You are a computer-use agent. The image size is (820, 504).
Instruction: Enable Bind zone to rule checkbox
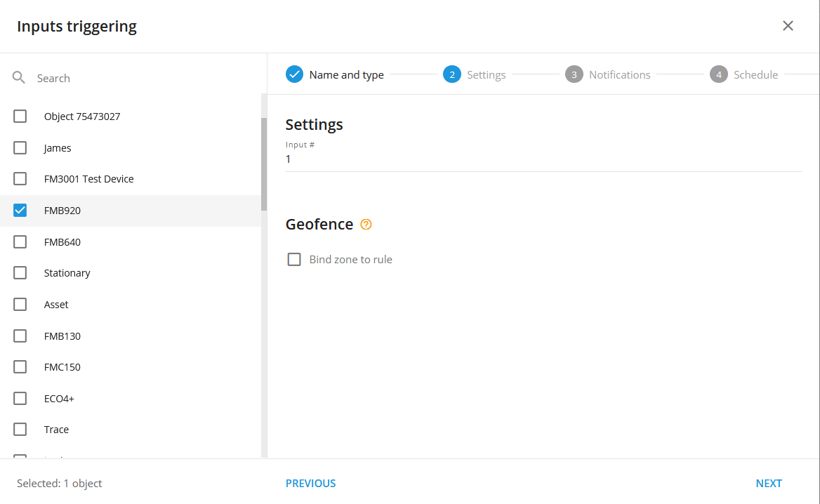(294, 259)
